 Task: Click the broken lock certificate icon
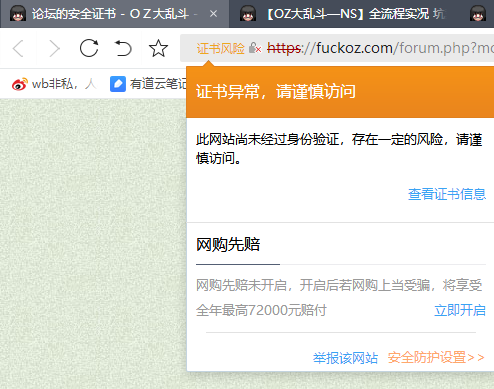point(255,48)
